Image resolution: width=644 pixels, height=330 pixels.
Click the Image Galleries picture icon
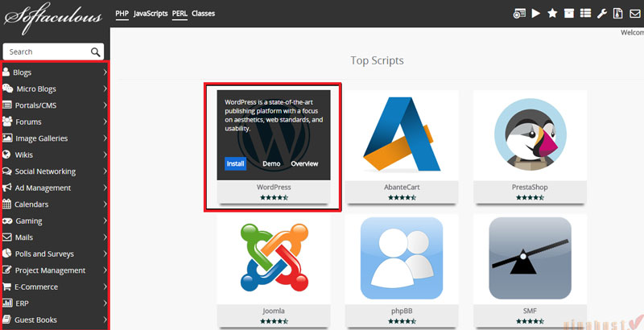click(x=7, y=138)
